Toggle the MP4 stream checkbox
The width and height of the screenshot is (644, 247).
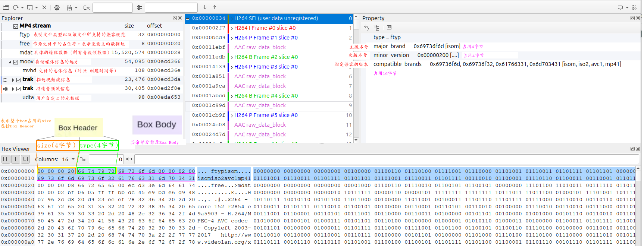16,26
